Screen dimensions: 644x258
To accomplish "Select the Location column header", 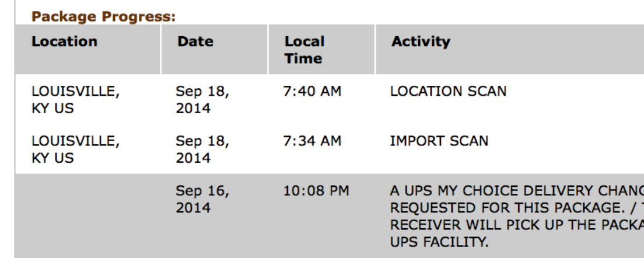I will 65,41.
